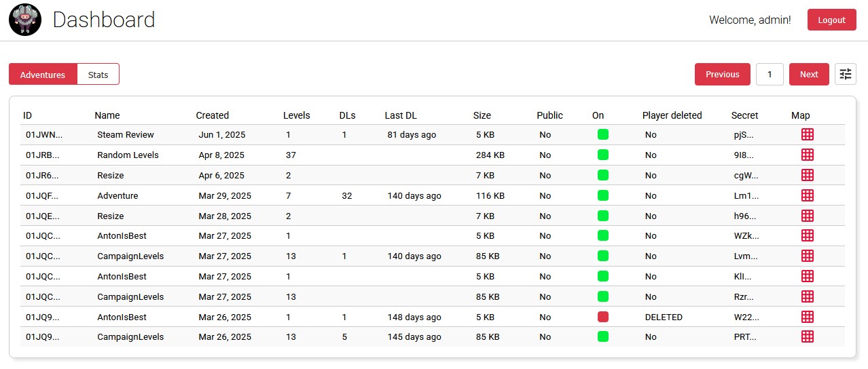Toggle the red On indicator for AntonIsBest
The image size is (868, 369).
point(602,317)
